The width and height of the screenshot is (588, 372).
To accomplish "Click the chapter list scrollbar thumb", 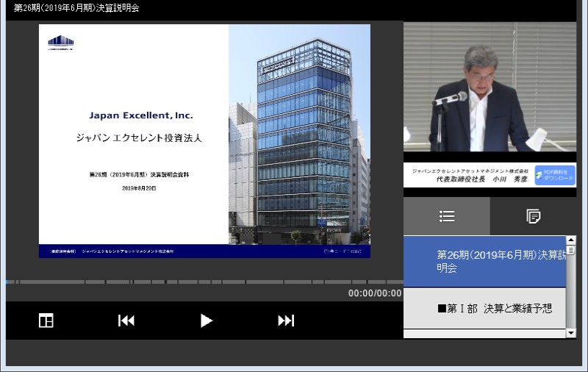I will [x=571, y=250].
